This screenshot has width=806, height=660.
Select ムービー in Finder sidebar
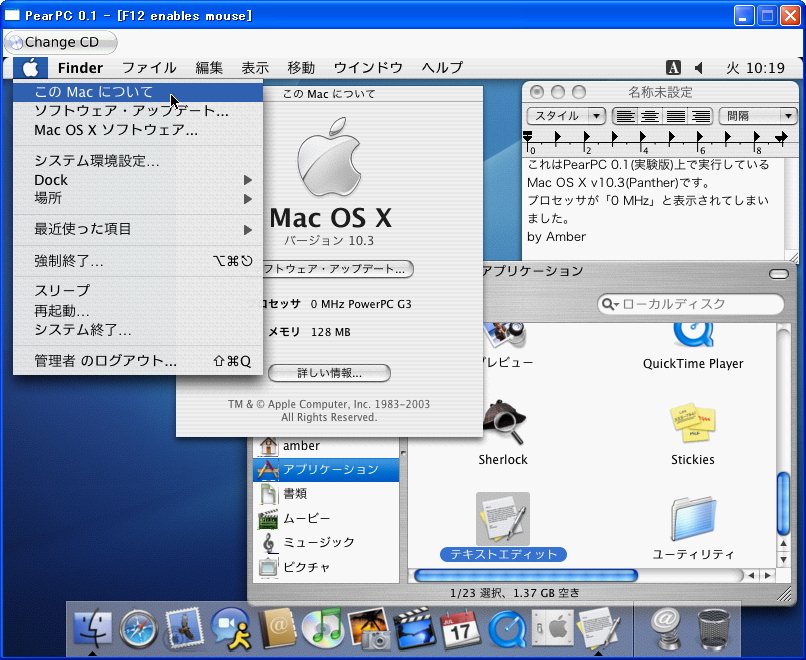point(326,518)
